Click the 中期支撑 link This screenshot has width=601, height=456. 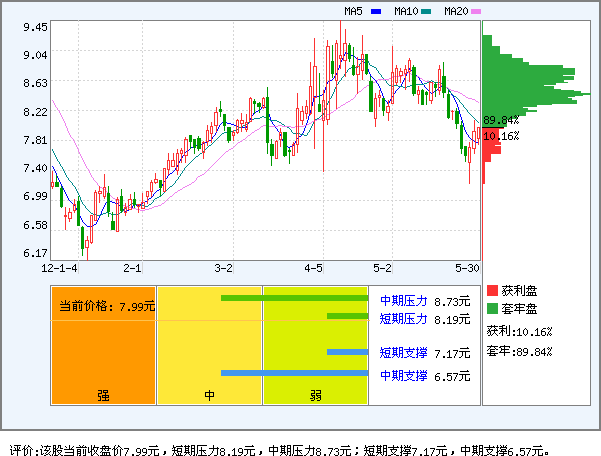pos(404,376)
